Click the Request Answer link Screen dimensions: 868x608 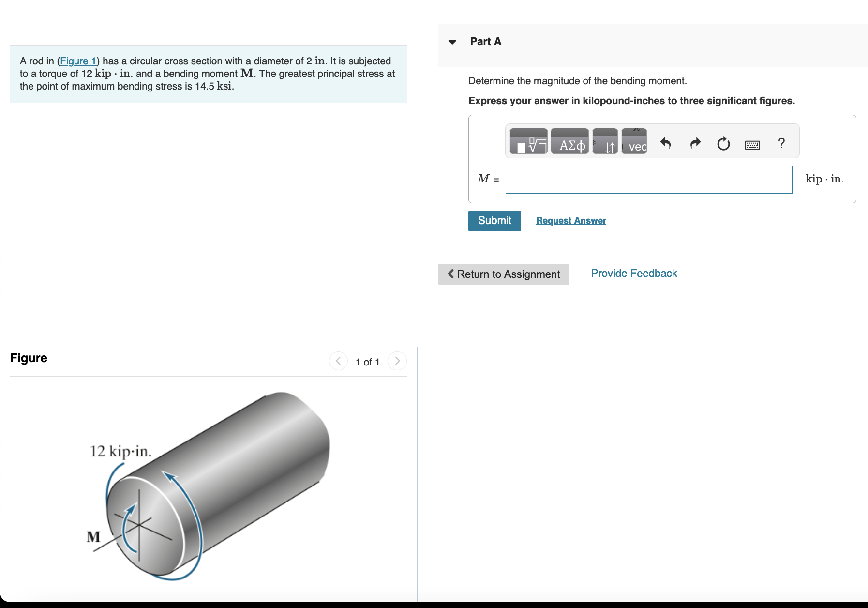(x=570, y=221)
